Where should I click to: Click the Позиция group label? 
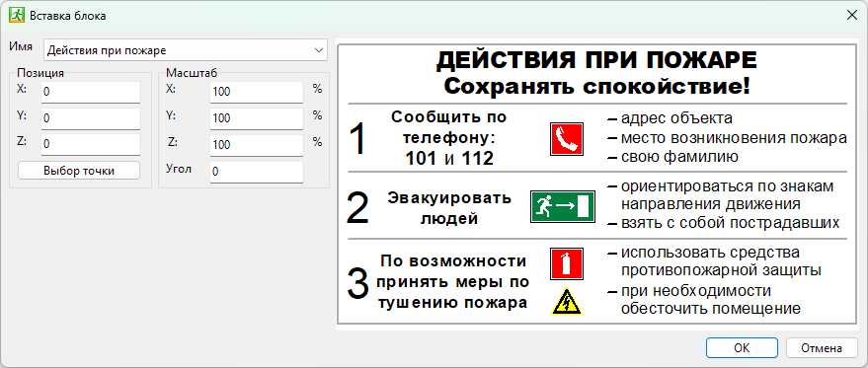40,73
